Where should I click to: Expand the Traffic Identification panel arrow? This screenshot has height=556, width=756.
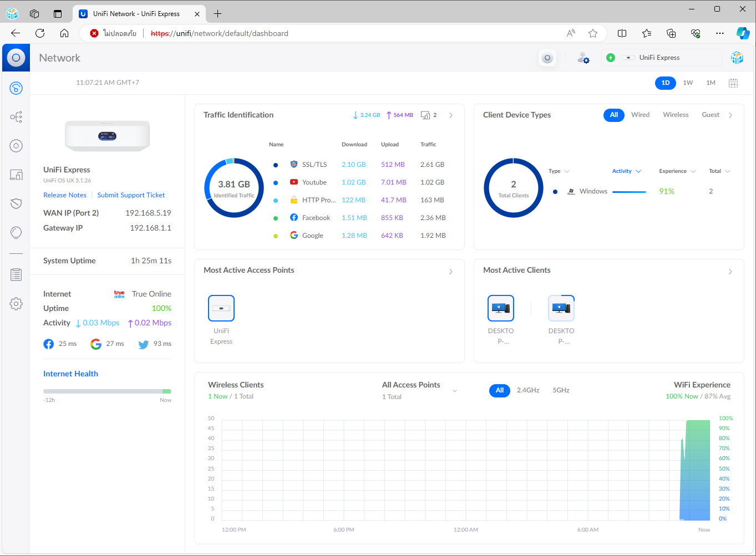(x=451, y=116)
